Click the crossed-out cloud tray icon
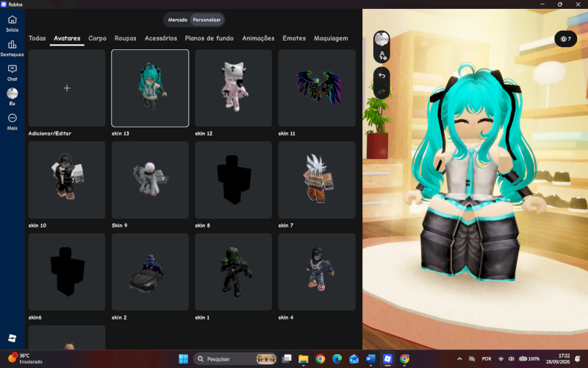This screenshot has width=588, height=368. pos(472,359)
